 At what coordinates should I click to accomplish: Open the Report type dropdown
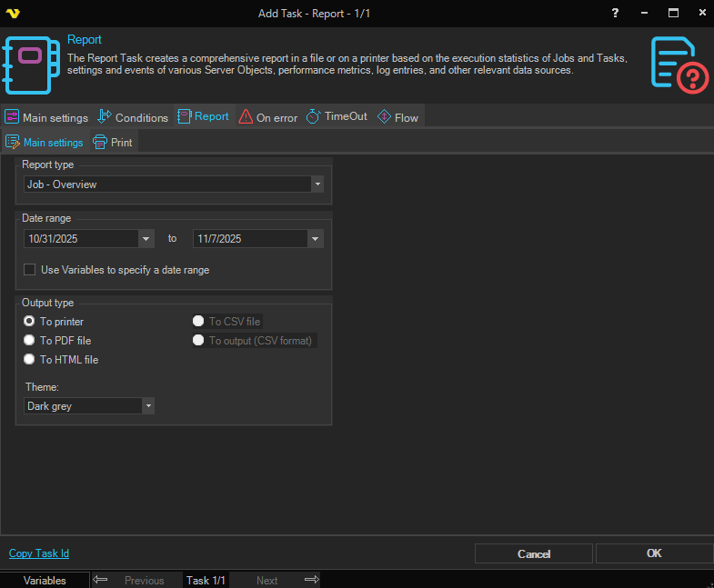317,184
